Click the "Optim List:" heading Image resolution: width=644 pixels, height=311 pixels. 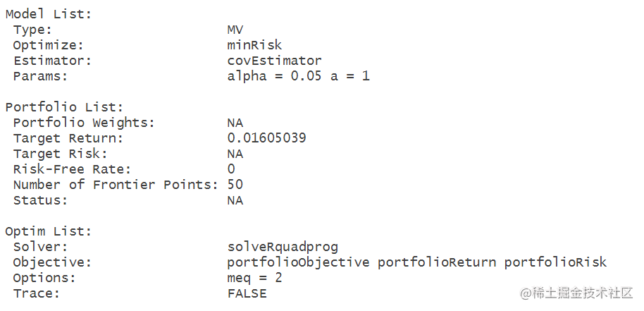coord(48,231)
